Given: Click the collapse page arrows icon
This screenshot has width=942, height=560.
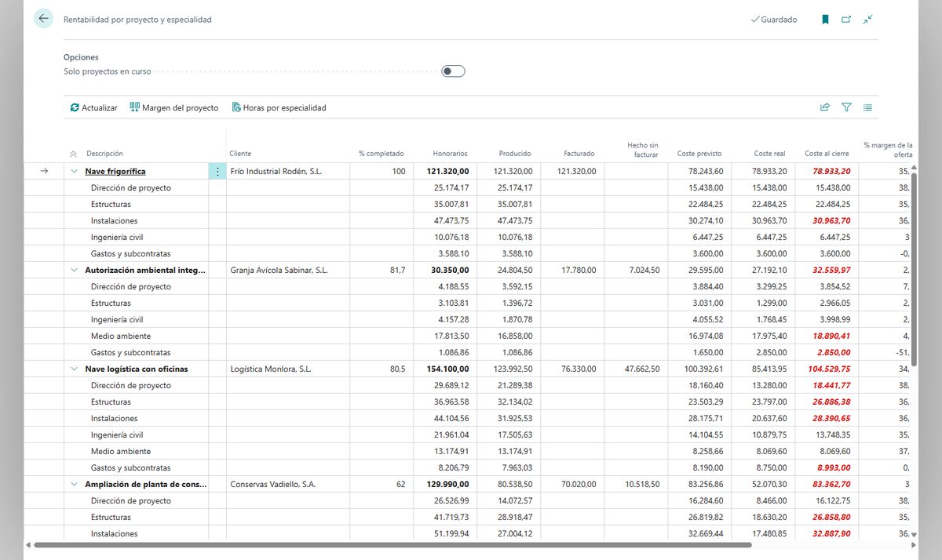Looking at the screenshot, I should tap(867, 20).
